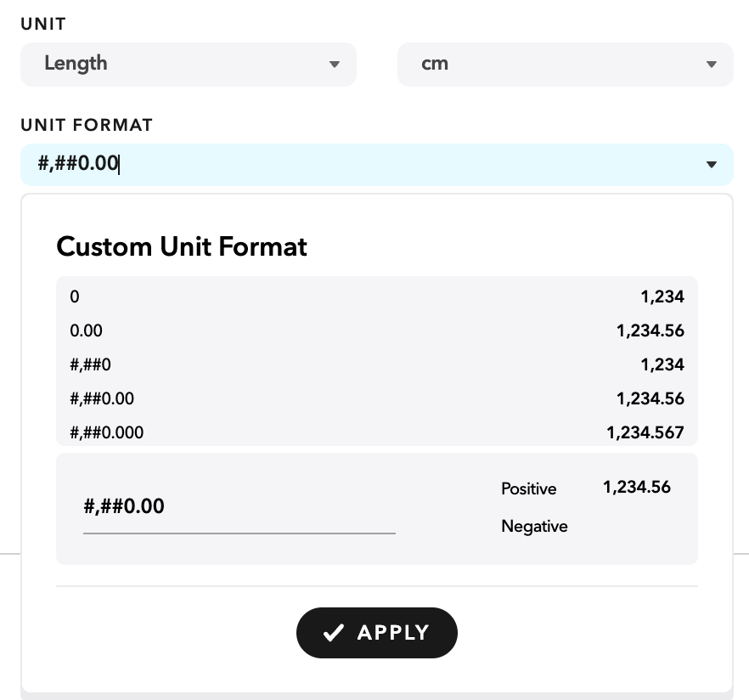Click the Custom Unit Format heading
The image size is (749, 700).
tap(181, 246)
